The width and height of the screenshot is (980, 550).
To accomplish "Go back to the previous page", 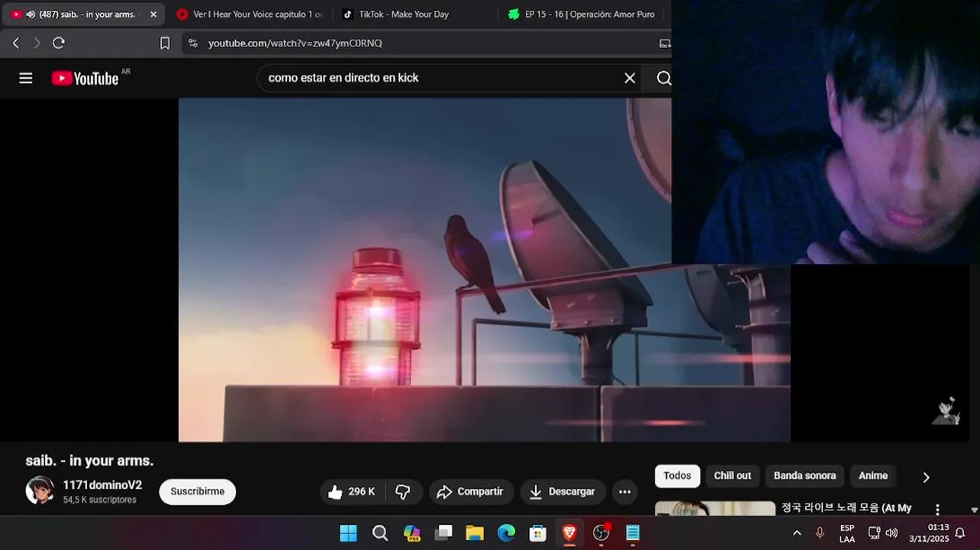I will pyautogui.click(x=15, y=43).
